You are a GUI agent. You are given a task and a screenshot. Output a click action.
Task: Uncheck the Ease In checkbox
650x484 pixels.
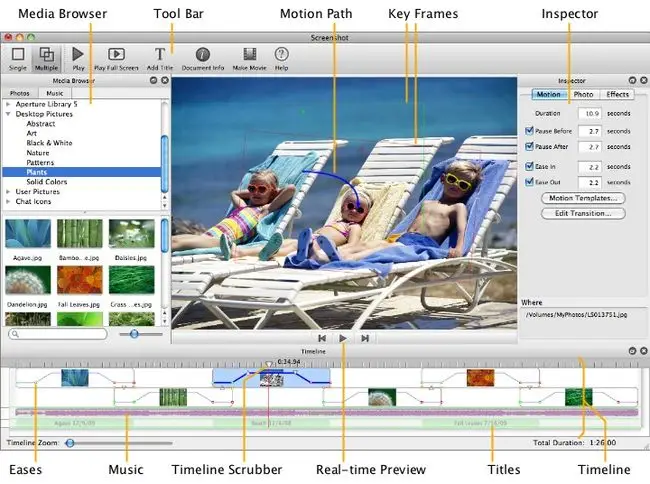[529, 166]
